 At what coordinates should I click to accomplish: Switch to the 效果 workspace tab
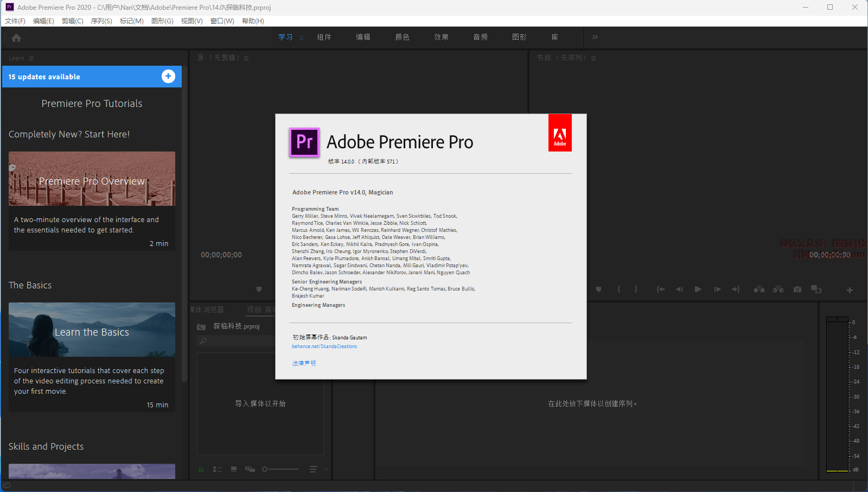(441, 37)
